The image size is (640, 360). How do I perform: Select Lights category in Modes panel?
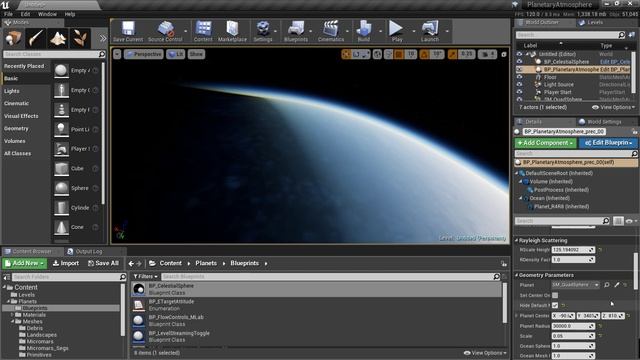(x=11, y=91)
